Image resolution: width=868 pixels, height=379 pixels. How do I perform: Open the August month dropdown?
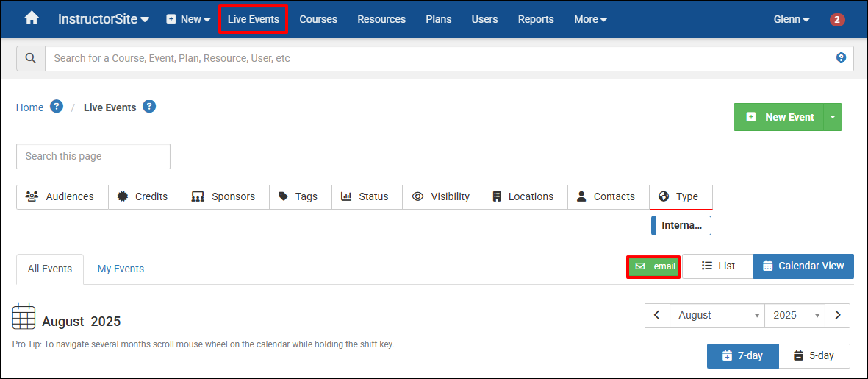[717, 315]
